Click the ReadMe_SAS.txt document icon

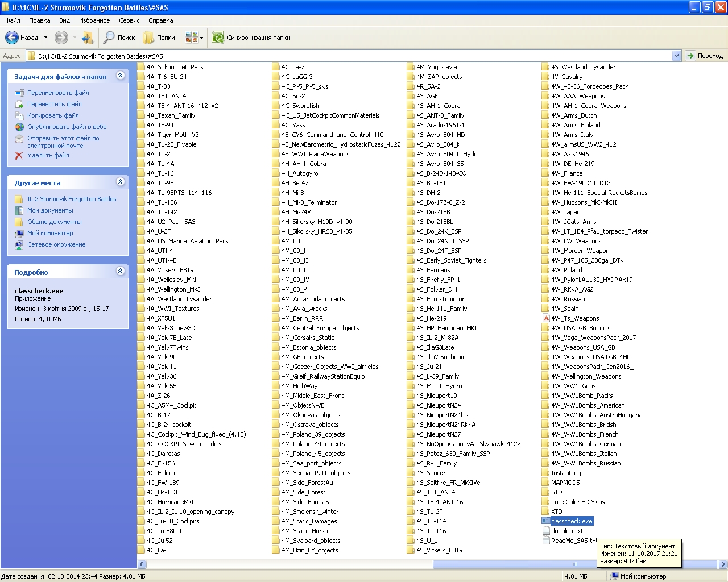point(546,541)
